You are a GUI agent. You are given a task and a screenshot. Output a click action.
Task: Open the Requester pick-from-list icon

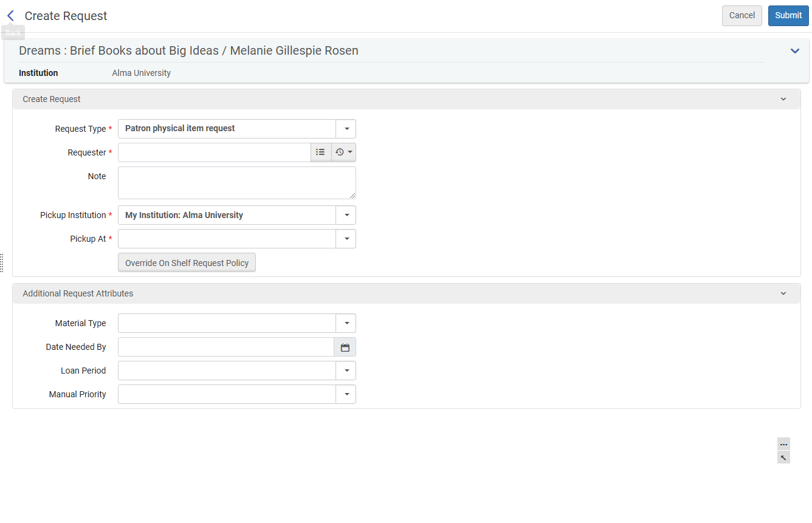320,152
